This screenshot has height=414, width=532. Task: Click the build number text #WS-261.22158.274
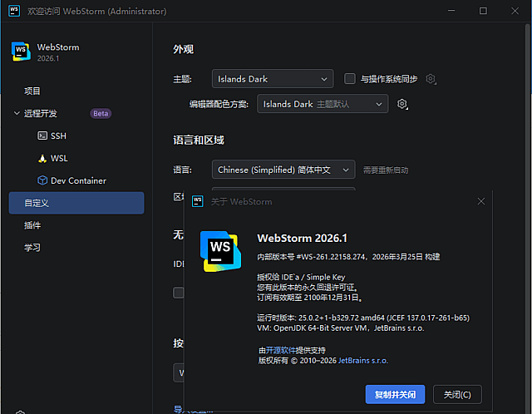pos(331,257)
